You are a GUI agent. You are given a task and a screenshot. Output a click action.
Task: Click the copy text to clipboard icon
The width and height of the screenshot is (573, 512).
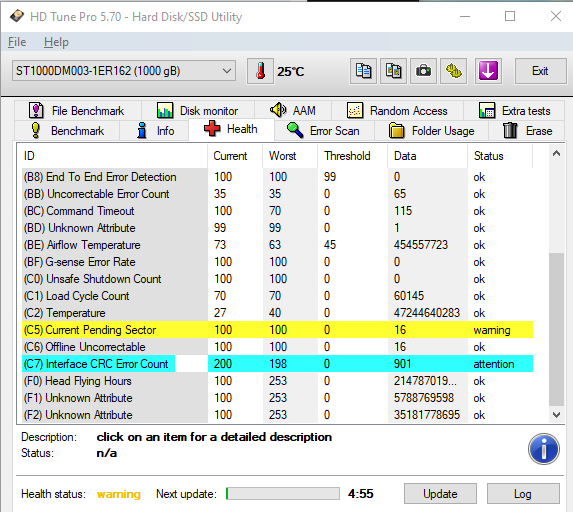pos(363,71)
